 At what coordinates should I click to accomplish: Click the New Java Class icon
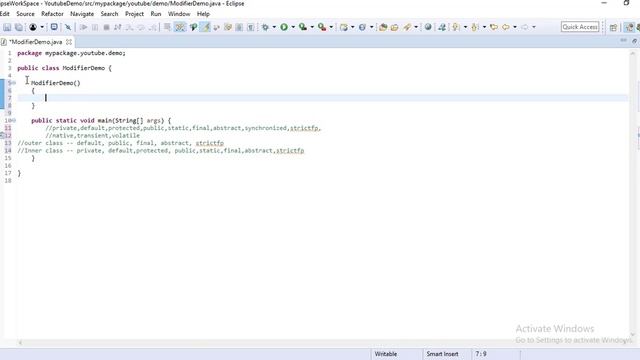(x=362, y=27)
